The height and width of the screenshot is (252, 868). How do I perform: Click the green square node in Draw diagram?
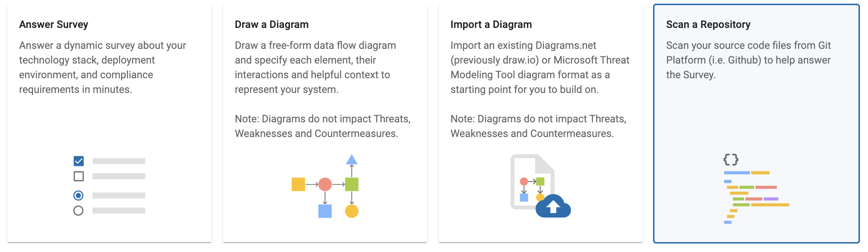pos(351,184)
